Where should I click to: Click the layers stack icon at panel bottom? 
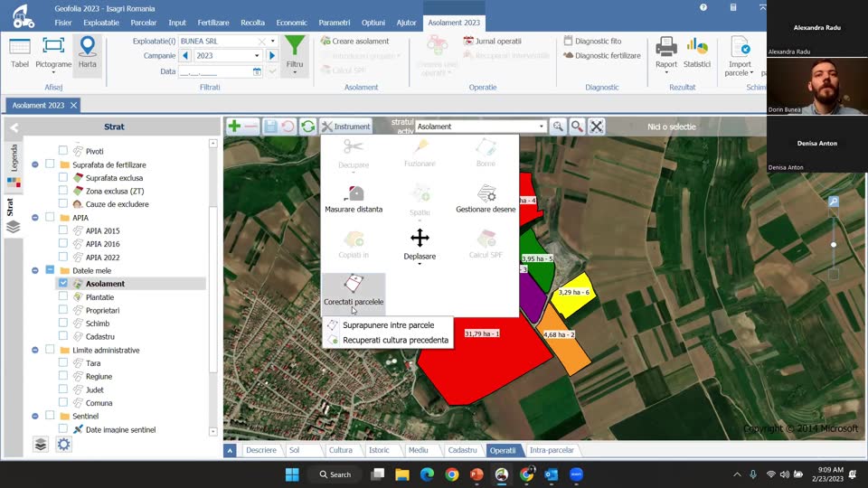41,445
